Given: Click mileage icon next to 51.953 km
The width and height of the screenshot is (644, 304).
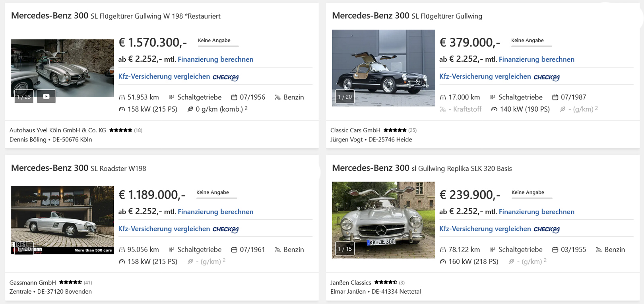Looking at the screenshot, I should 122,97.
